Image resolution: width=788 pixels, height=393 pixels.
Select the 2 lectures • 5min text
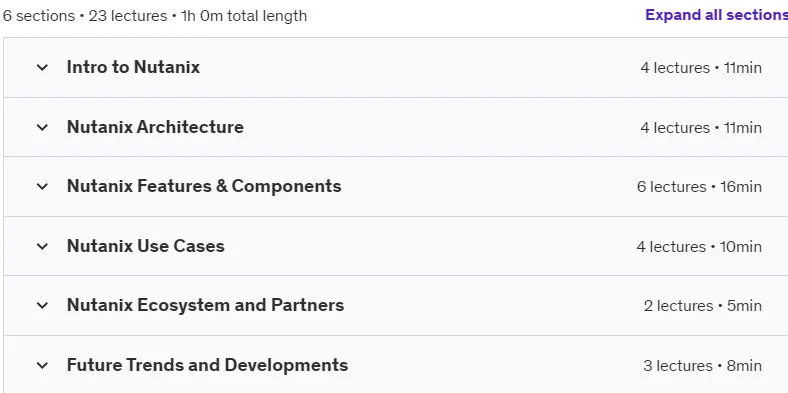tap(703, 306)
